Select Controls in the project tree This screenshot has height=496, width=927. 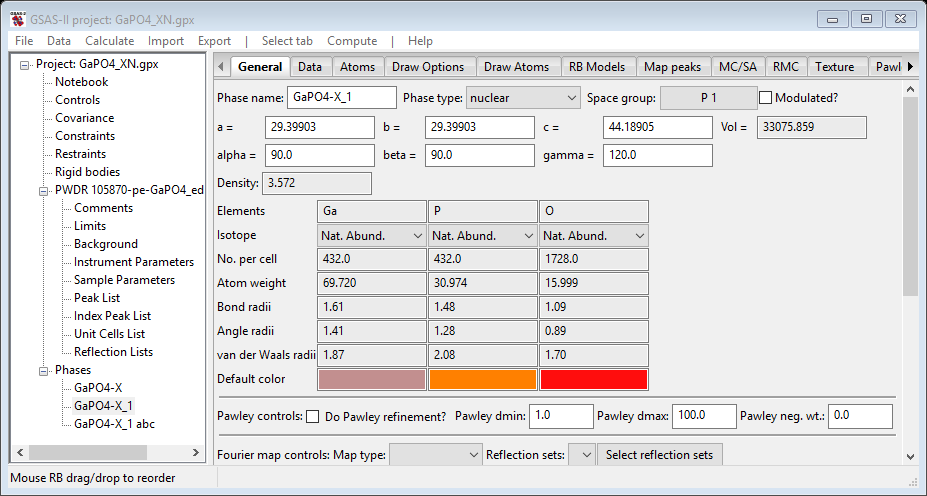click(x=77, y=100)
